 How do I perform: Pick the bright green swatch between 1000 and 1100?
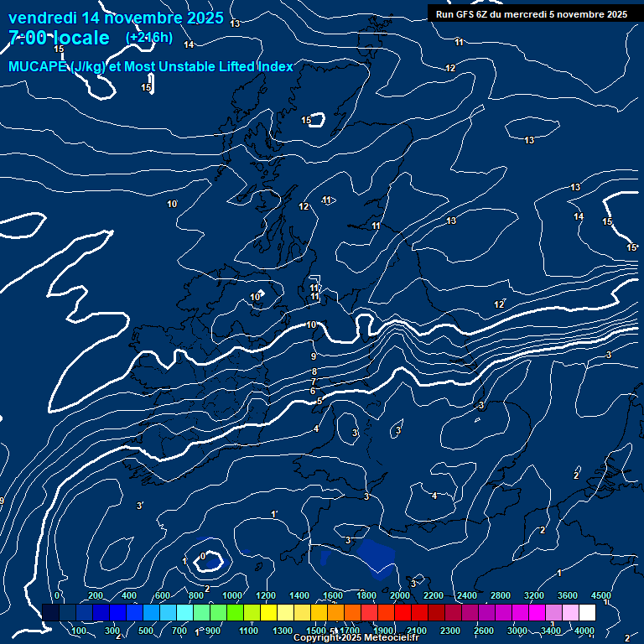click(236, 612)
